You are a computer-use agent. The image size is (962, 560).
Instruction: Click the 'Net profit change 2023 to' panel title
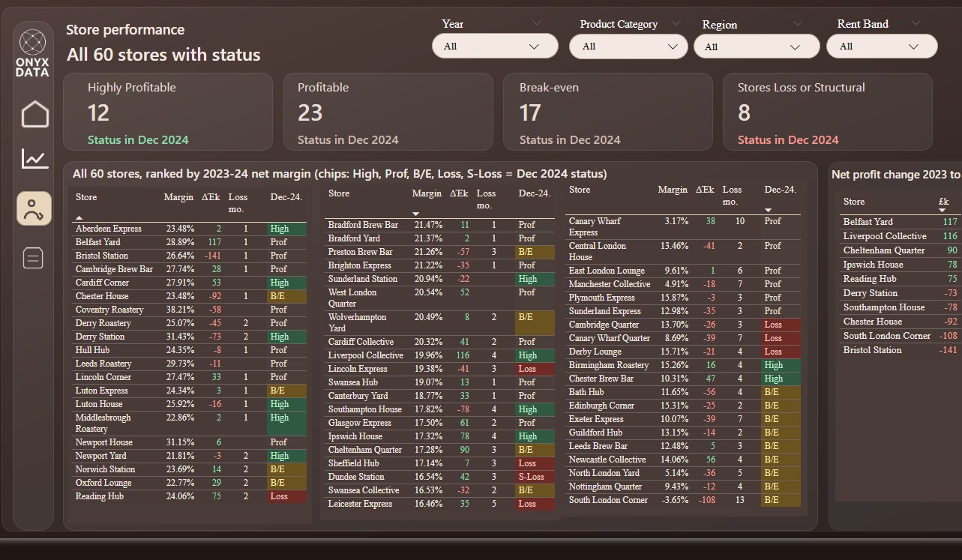895,175
